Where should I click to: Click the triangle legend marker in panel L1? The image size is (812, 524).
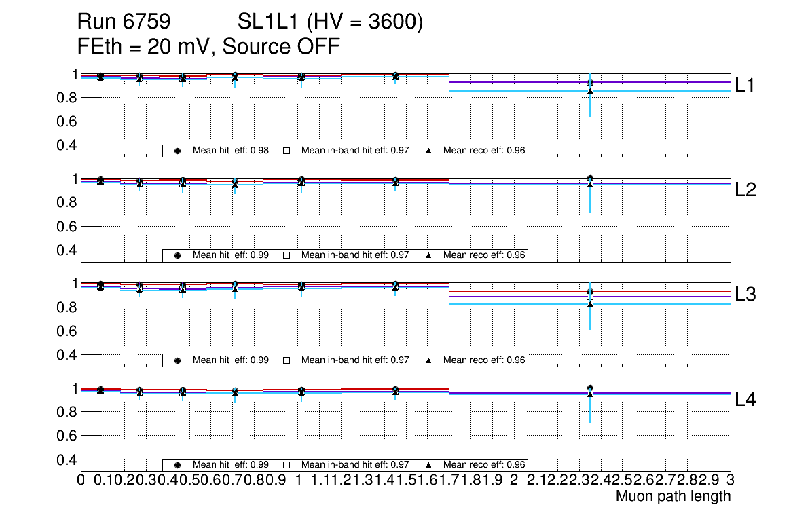429,151
